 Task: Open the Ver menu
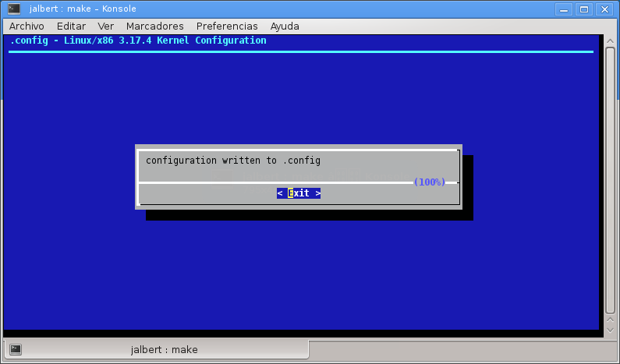(x=105, y=26)
